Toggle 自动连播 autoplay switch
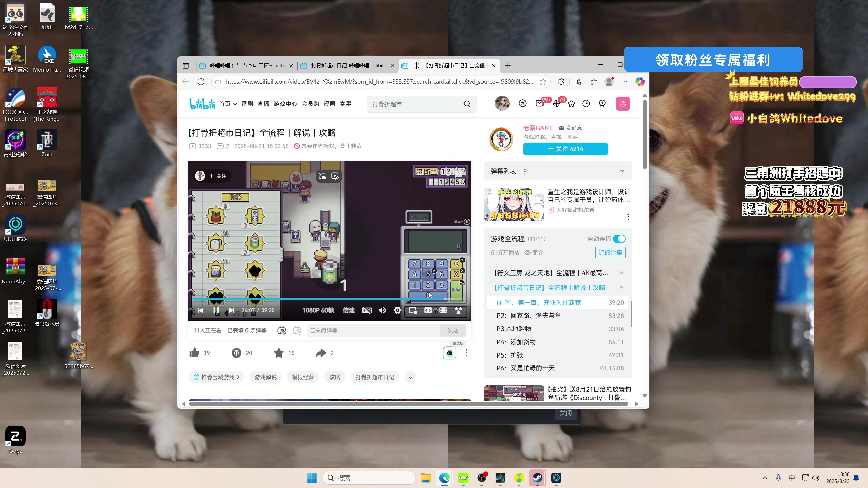The height and width of the screenshot is (488, 868). [619, 239]
